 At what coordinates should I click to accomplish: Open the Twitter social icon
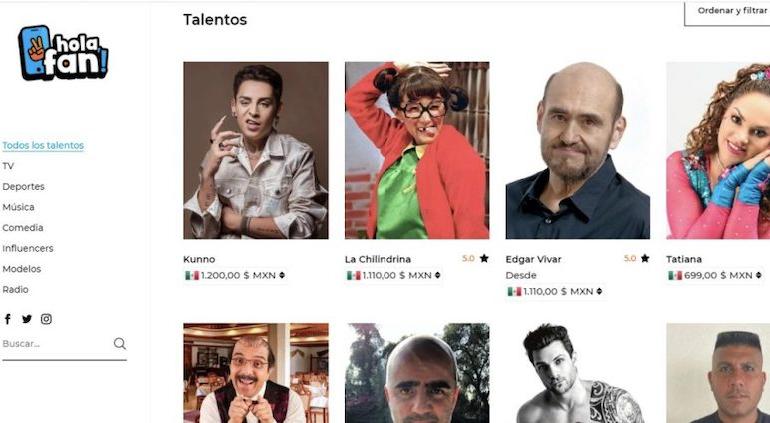point(27,319)
